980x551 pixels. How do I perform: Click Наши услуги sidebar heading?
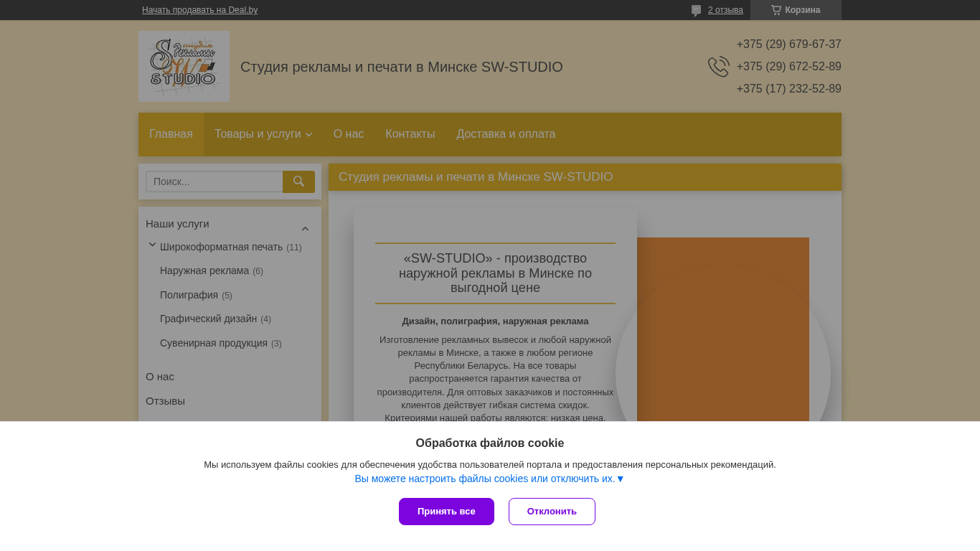click(x=177, y=224)
